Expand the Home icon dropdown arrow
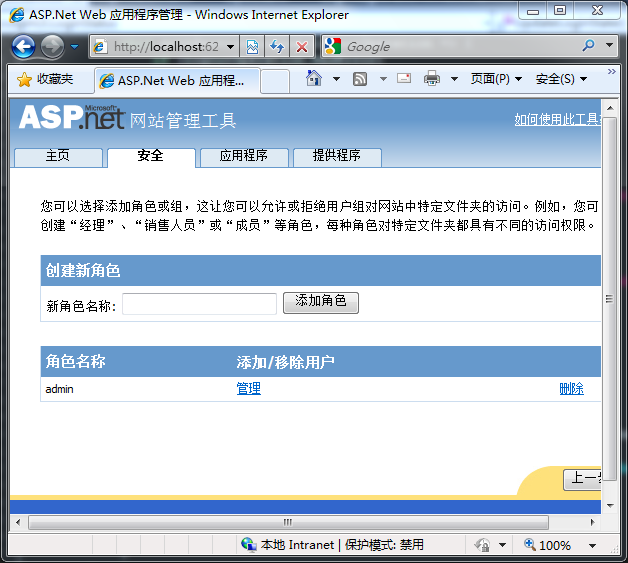The width and height of the screenshot is (628, 563). (336, 79)
